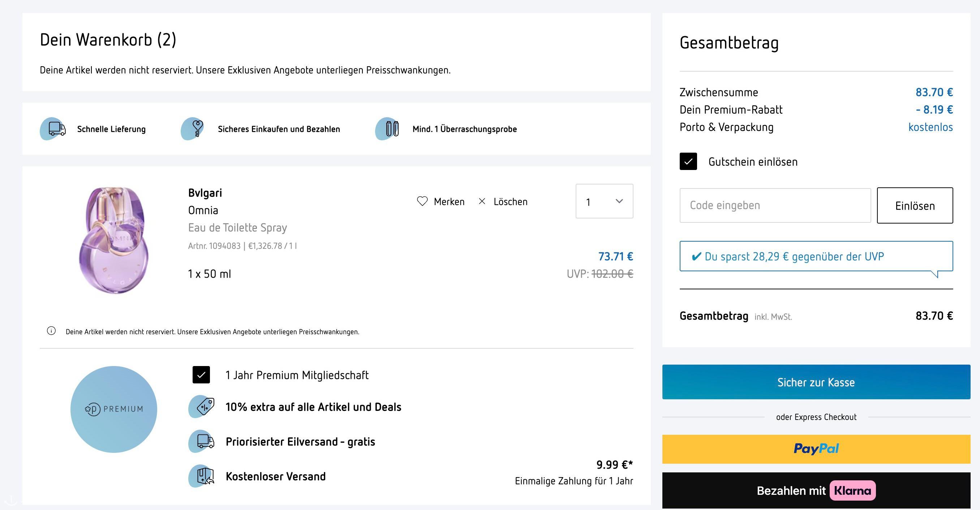Click the Gesamtbetrag inkl. MwSt. label
980x510 pixels.
[x=736, y=316]
